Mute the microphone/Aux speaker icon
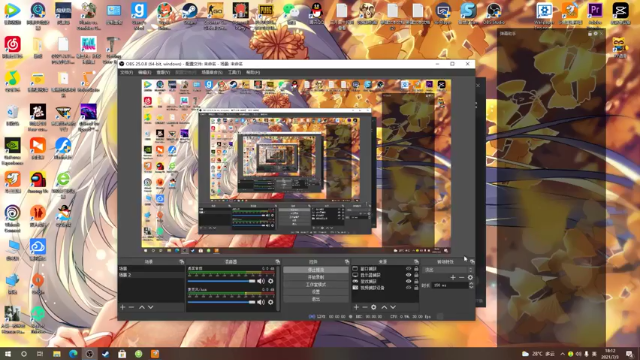Viewport: 640px width, 360px height. (261, 302)
